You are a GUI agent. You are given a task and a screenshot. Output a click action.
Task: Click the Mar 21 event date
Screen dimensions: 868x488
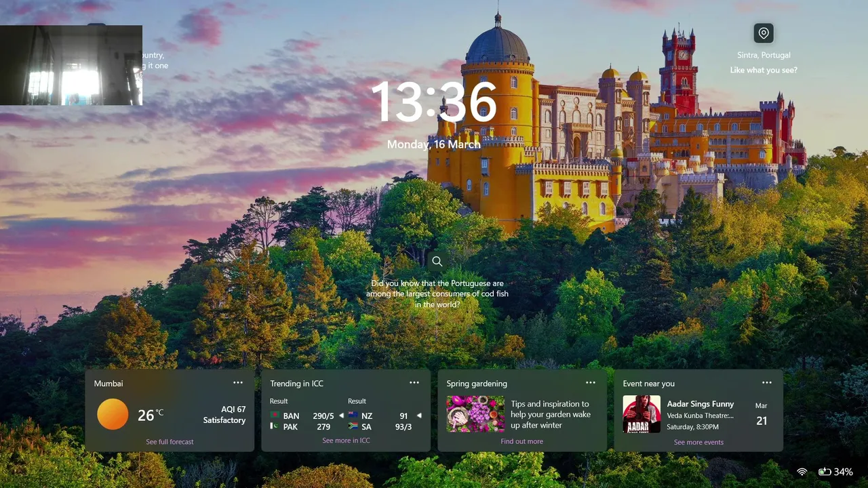(x=762, y=415)
